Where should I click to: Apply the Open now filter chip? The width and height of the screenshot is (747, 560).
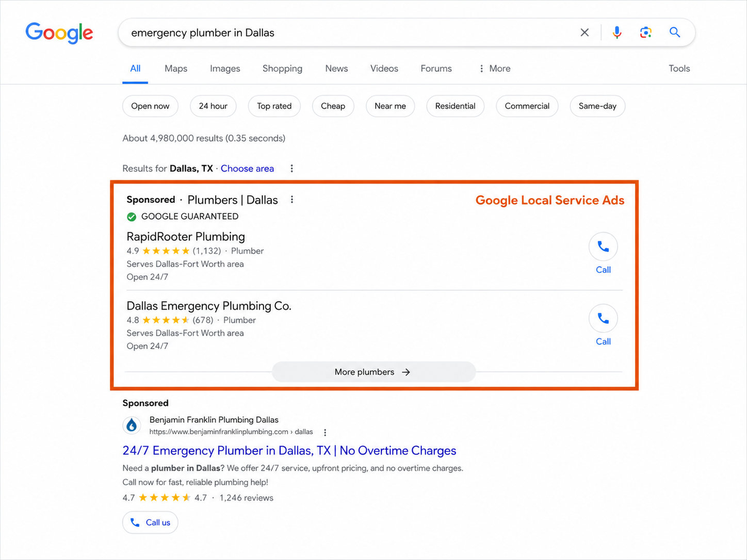coord(150,106)
